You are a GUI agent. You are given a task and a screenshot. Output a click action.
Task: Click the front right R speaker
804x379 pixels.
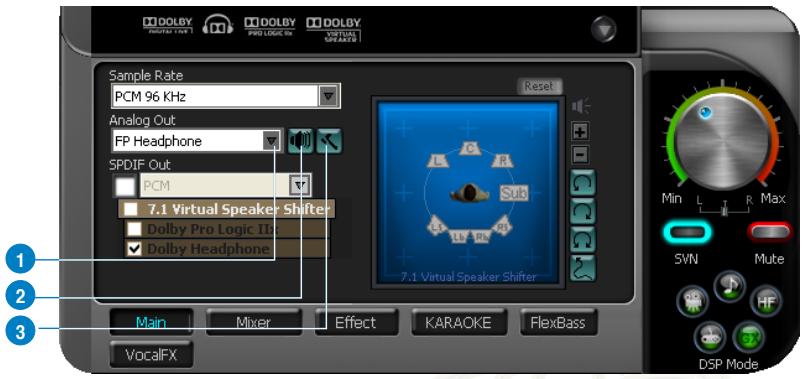(503, 161)
